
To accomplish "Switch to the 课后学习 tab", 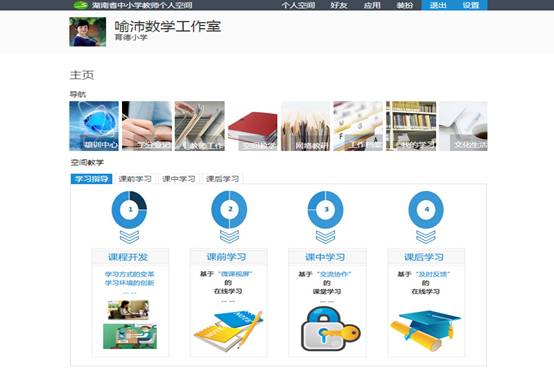I will [x=222, y=179].
